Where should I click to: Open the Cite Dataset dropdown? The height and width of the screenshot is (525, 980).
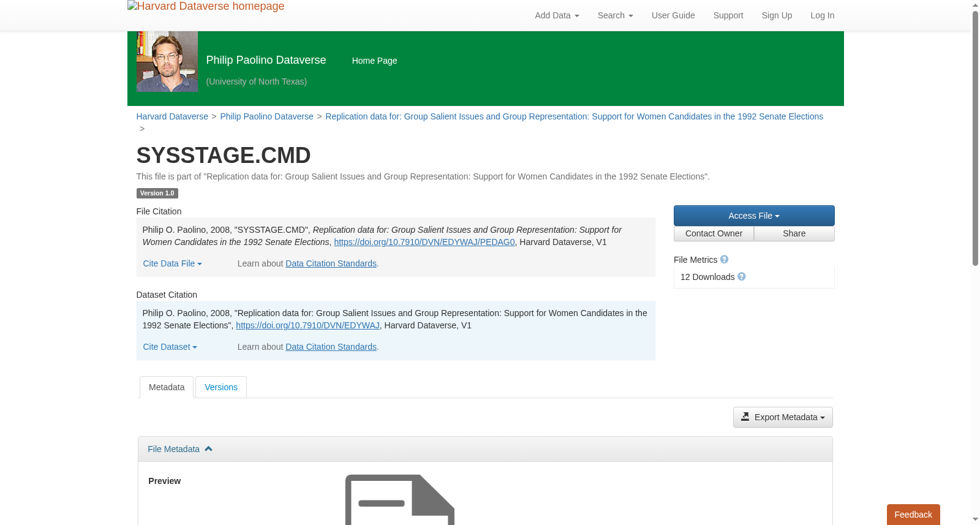pyautogui.click(x=170, y=347)
